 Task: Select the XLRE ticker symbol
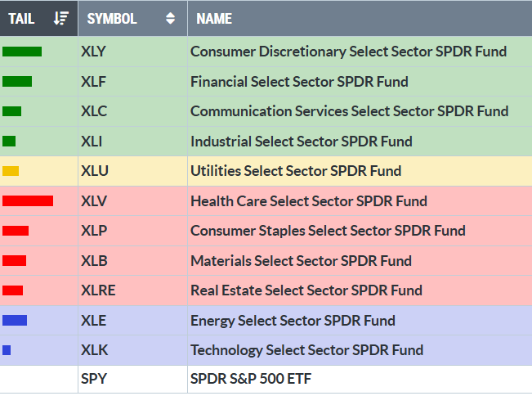click(x=97, y=290)
